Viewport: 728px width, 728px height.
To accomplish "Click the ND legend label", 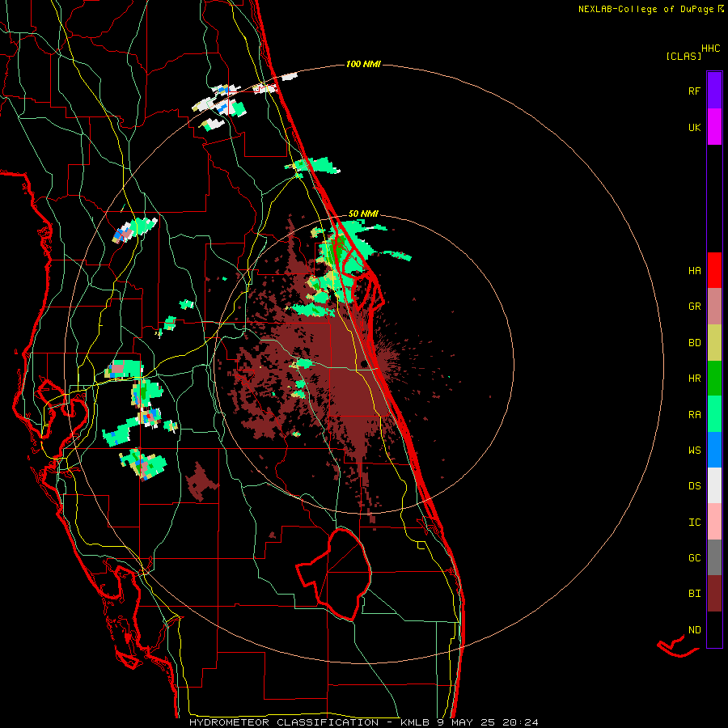I will pos(694,629).
